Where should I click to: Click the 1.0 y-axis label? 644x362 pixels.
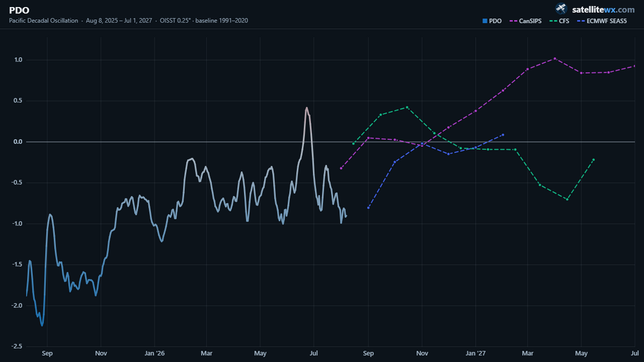tap(18, 60)
